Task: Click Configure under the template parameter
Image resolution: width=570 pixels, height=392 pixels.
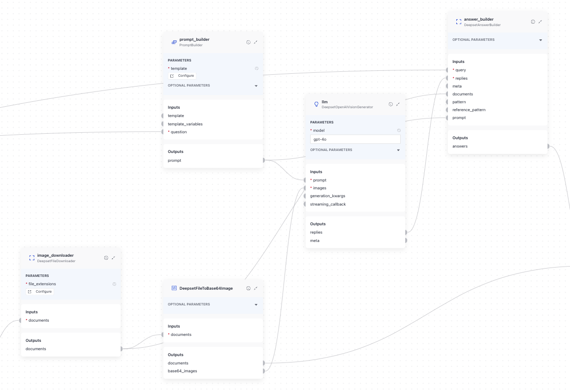Action: (x=182, y=76)
